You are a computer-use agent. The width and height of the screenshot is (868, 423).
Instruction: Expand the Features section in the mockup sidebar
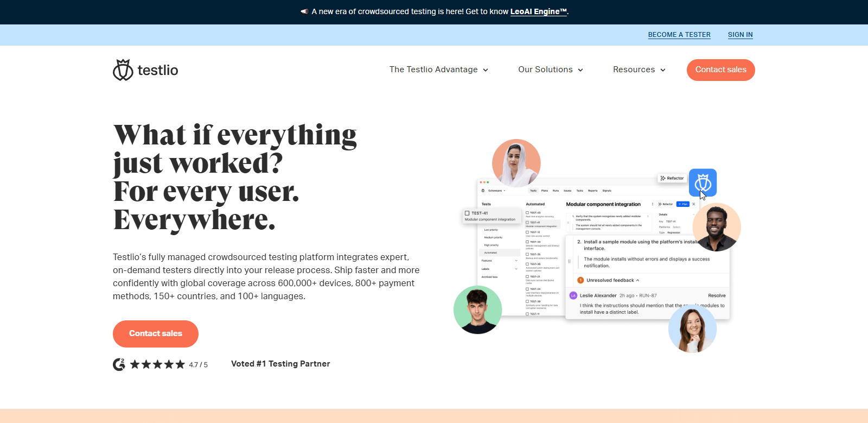[516, 261]
